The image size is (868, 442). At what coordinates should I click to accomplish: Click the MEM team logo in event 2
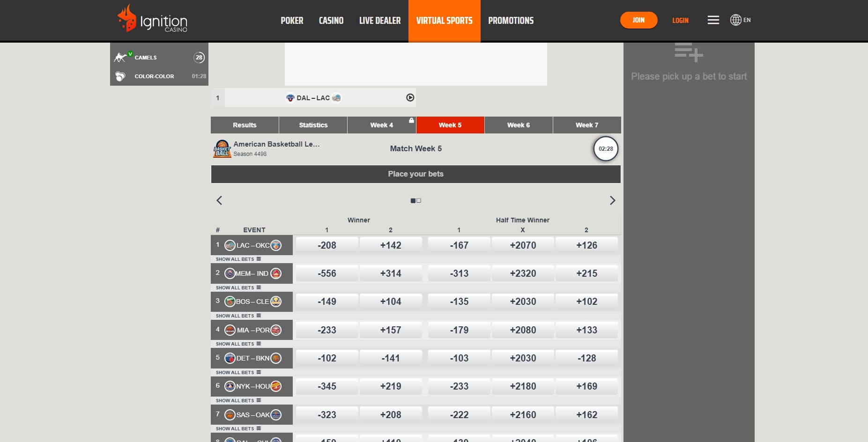pyautogui.click(x=230, y=273)
